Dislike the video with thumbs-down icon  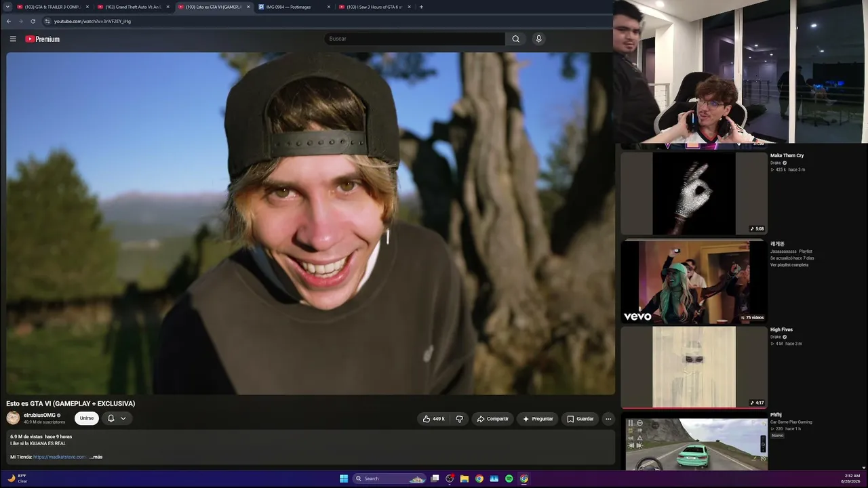[459, 419]
